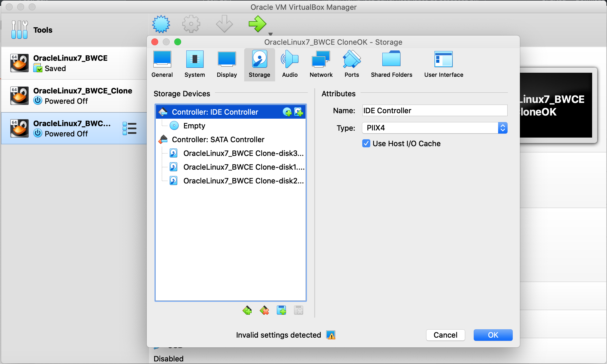Switch to the System settings tab
The height and width of the screenshot is (364, 607).
coord(195,64)
